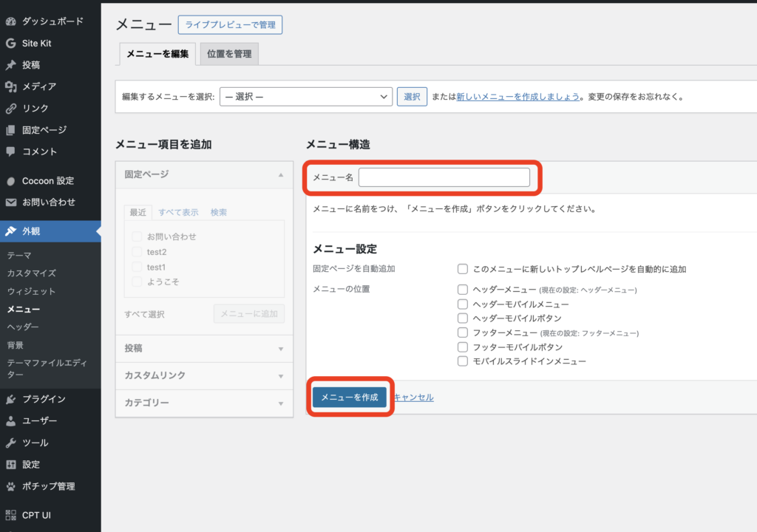
Task: Check the フッターメニュー location checkbox
Action: pyautogui.click(x=463, y=332)
